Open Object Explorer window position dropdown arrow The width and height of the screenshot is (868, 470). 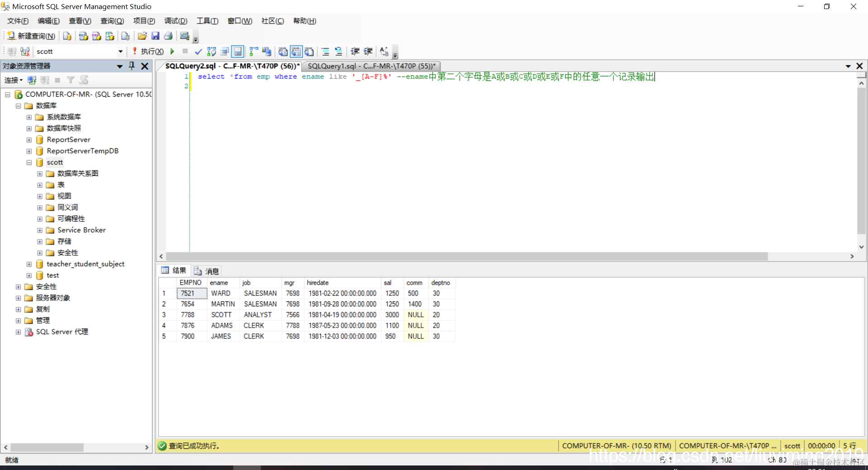tap(120, 66)
